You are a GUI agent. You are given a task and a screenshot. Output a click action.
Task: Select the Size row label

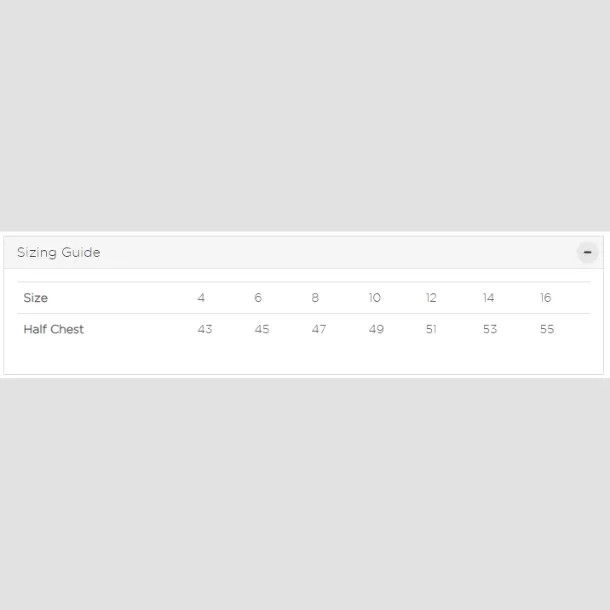click(35, 298)
